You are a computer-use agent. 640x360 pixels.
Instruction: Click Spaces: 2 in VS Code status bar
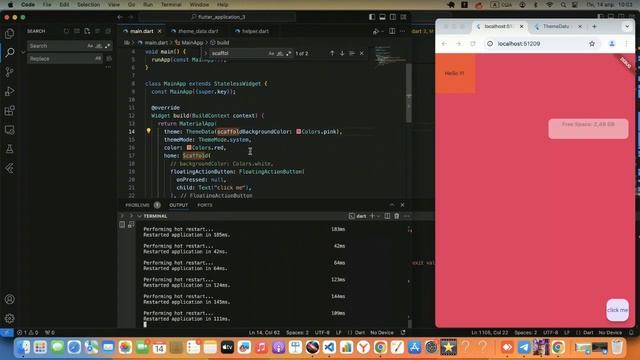coord(297,333)
